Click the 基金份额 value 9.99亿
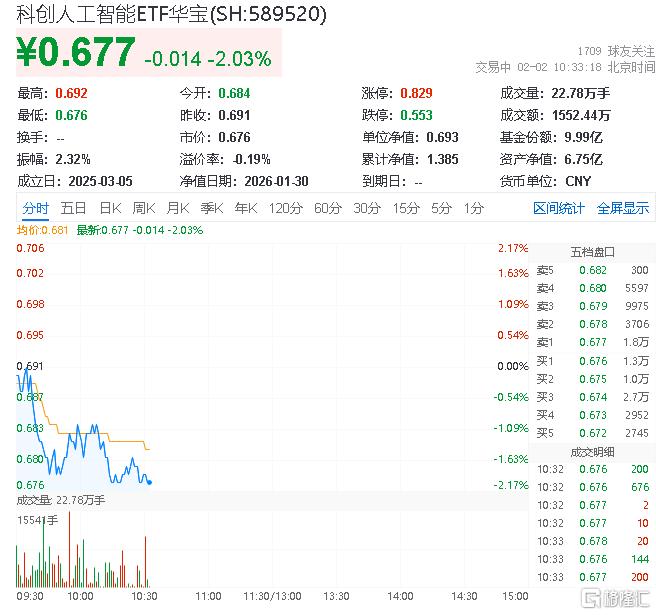The height and width of the screenshot is (615, 656). pos(583,137)
